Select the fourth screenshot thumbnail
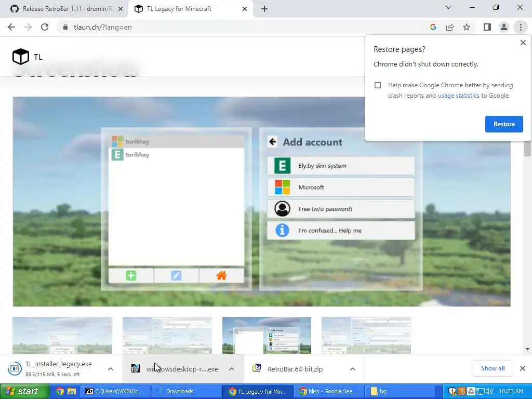Viewport: 532px width, 399px height. pyautogui.click(x=366, y=335)
